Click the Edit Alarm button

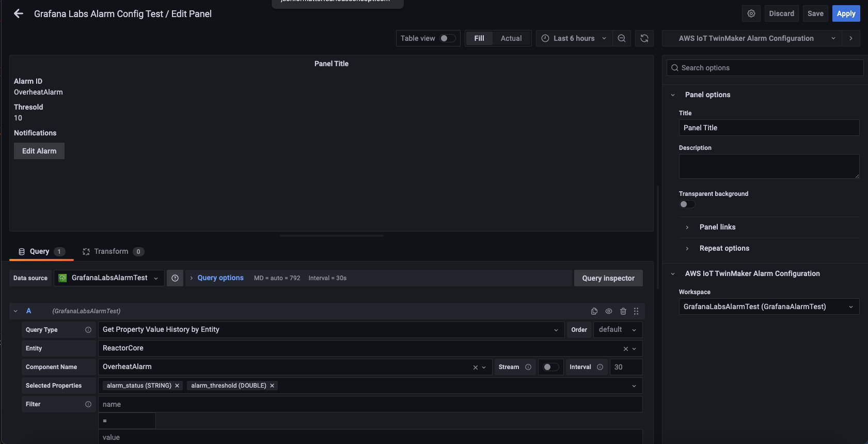[x=39, y=151]
